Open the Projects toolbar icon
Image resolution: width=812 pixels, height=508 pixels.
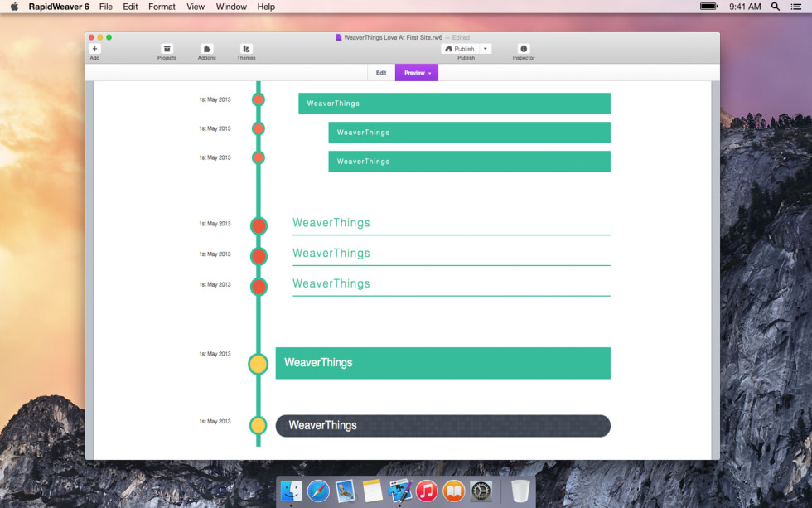point(167,49)
